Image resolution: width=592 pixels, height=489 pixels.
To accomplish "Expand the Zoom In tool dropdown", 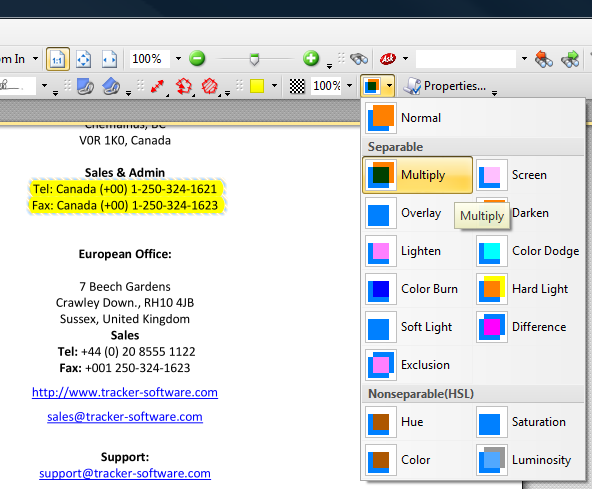I will coord(35,59).
